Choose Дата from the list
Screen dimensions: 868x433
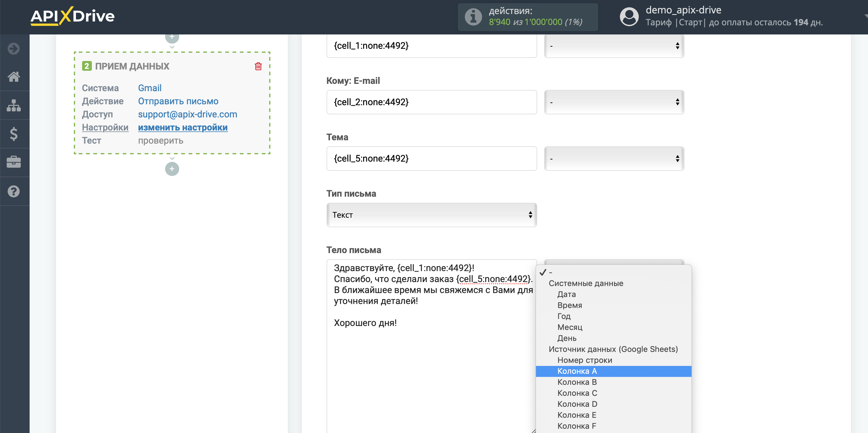[613, 294]
